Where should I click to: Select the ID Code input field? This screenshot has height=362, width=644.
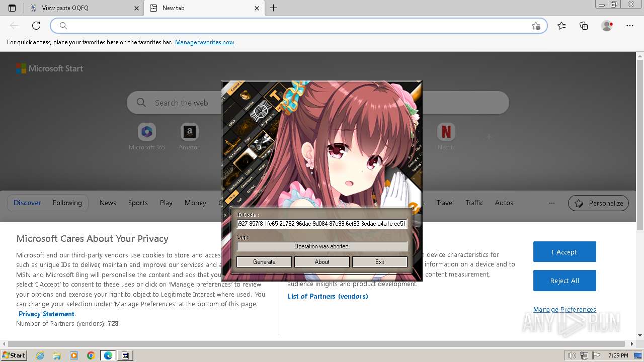tap(322, 224)
